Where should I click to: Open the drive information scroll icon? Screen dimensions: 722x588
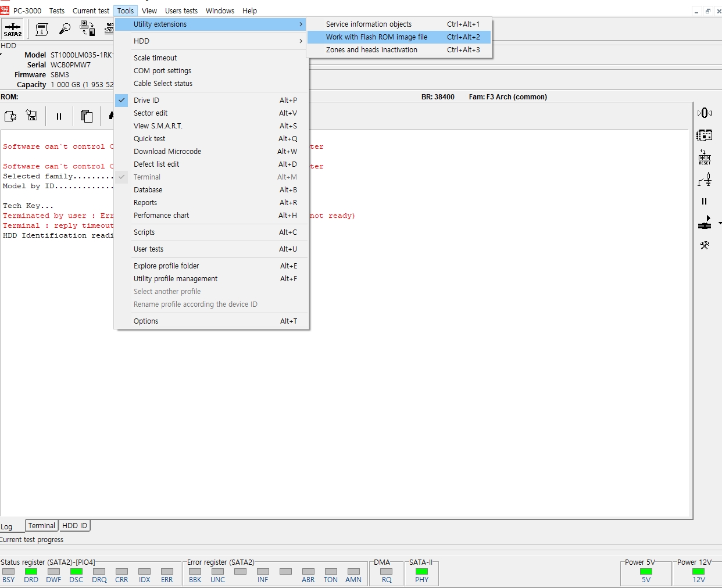pyautogui.click(x=42, y=29)
